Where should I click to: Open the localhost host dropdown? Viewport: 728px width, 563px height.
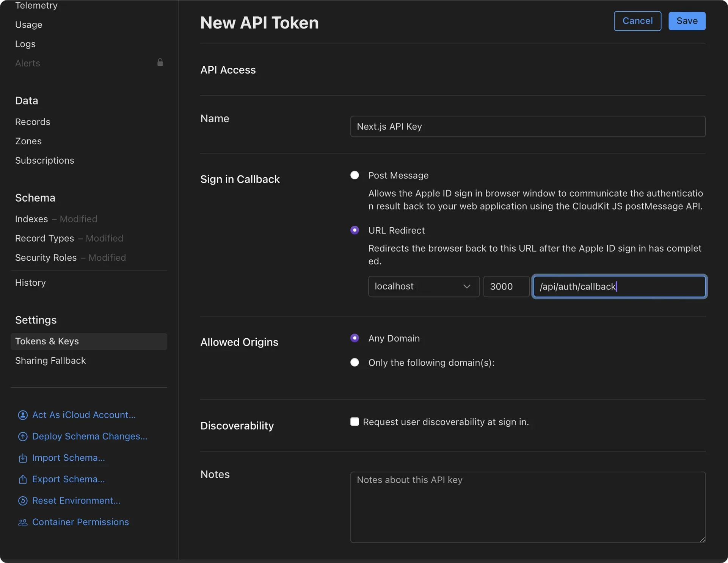pyautogui.click(x=423, y=286)
